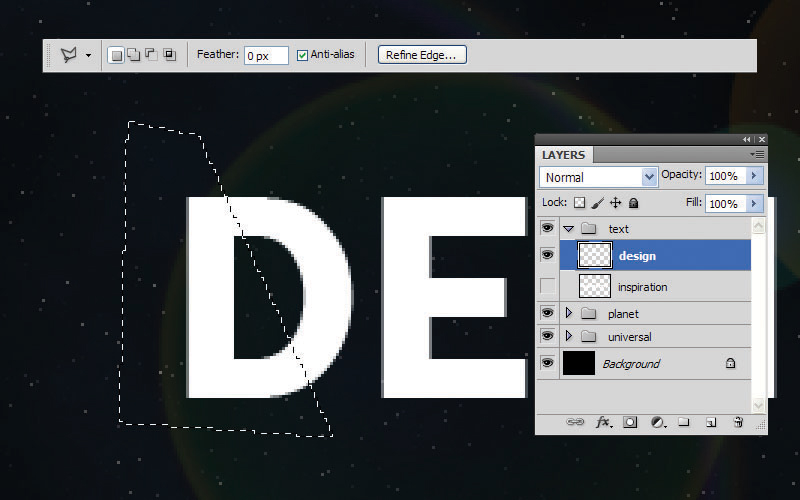Delete layer with trash icon
The image size is (800, 500).
click(x=738, y=422)
